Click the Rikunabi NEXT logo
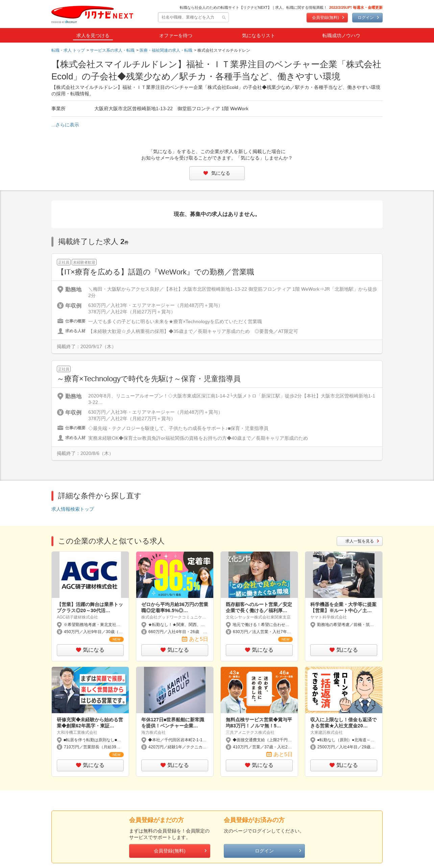This screenshot has height=868, width=434. [x=92, y=14]
